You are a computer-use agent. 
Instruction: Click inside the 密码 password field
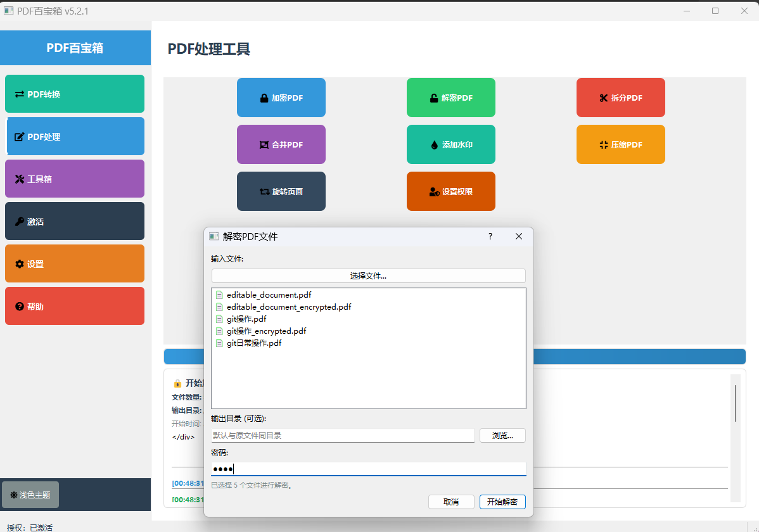click(368, 467)
